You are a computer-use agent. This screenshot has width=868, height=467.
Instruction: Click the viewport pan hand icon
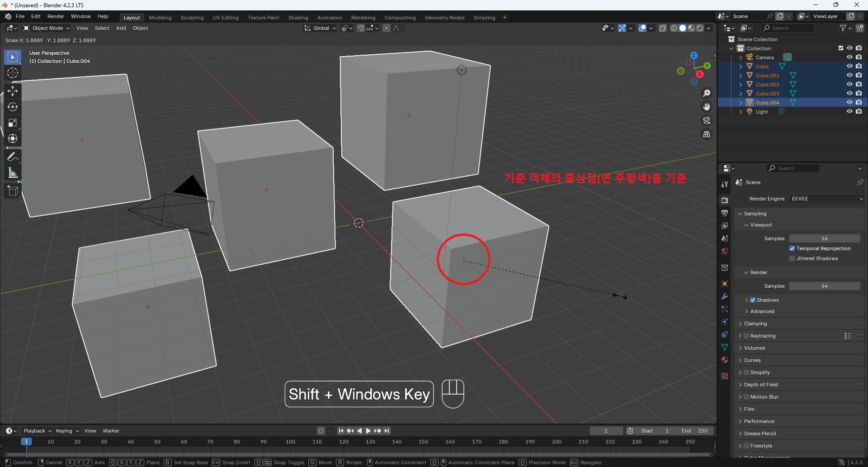click(x=706, y=107)
